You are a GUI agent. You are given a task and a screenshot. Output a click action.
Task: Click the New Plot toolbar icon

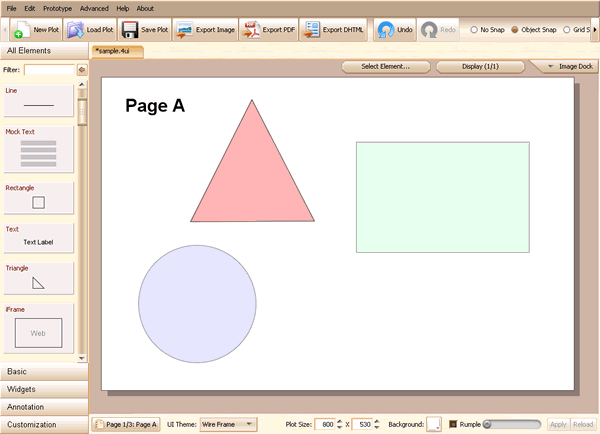click(x=21, y=30)
